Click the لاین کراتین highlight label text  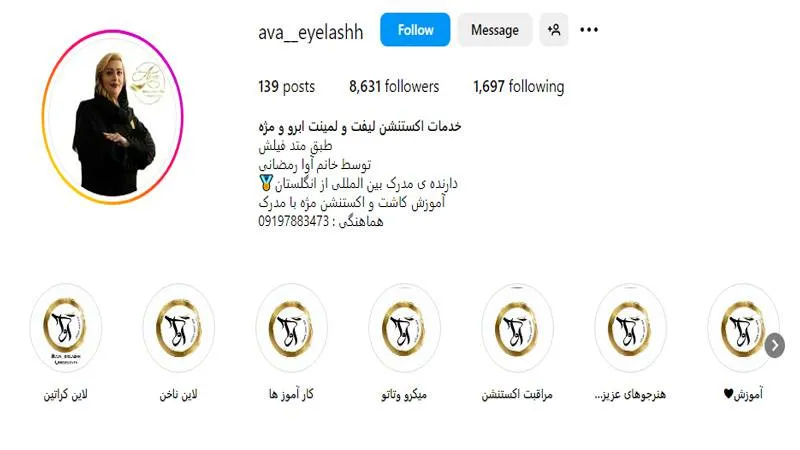65,394
